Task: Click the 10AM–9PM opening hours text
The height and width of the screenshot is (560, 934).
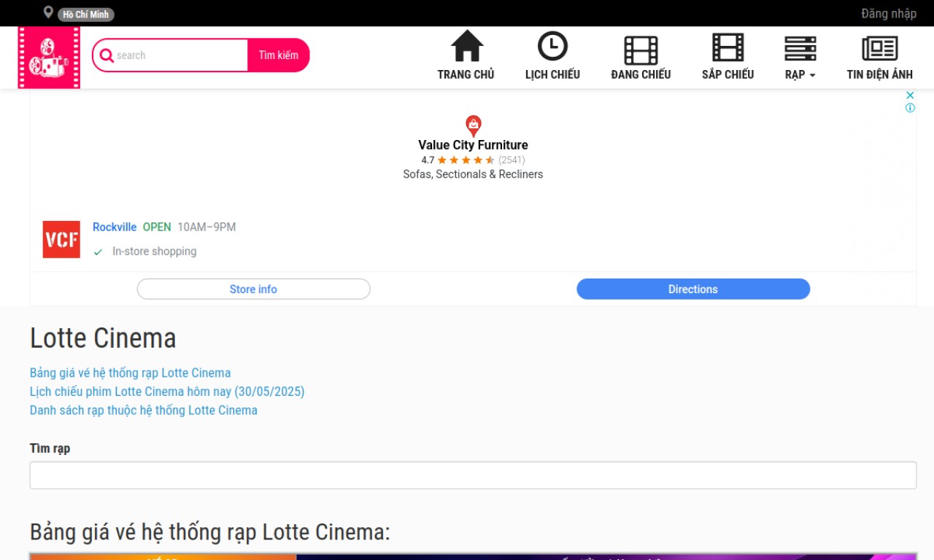Action: point(207,227)
